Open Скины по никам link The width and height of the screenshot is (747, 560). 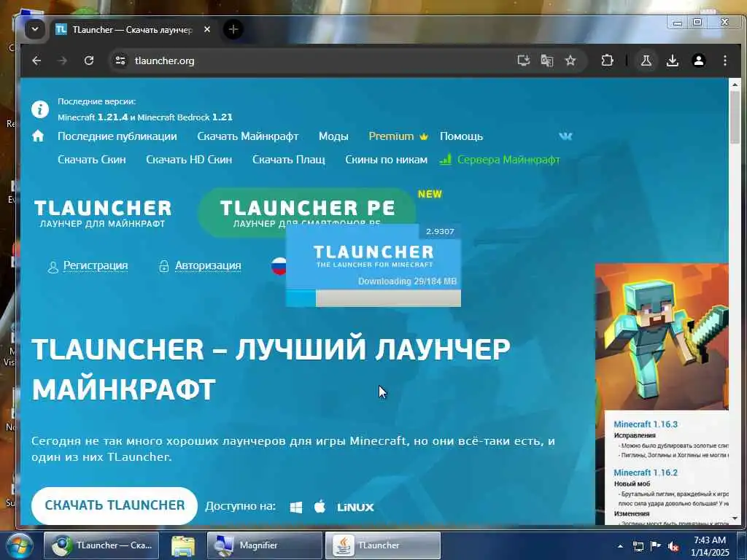386,160
